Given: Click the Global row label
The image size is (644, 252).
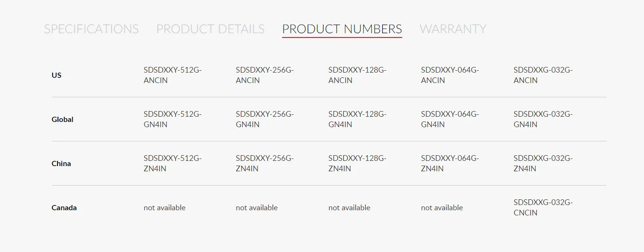Looking at the screenshot, I should coord(62,120).
